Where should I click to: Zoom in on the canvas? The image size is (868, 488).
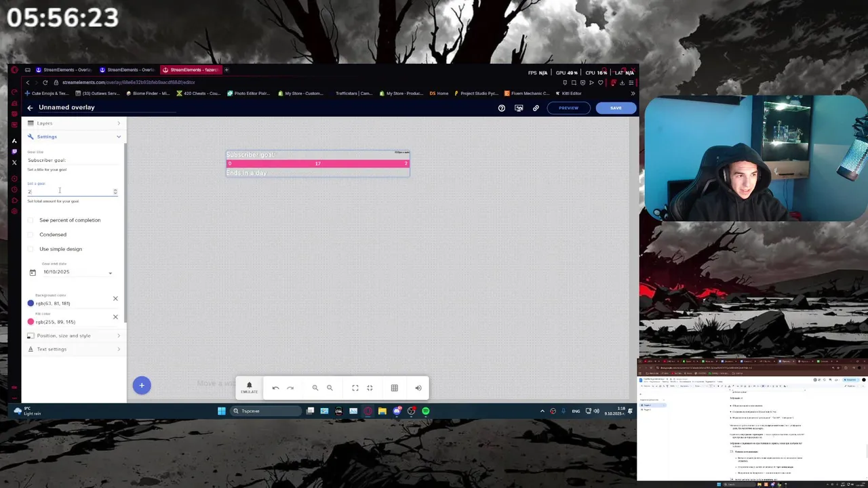click(x=315, y=388)
